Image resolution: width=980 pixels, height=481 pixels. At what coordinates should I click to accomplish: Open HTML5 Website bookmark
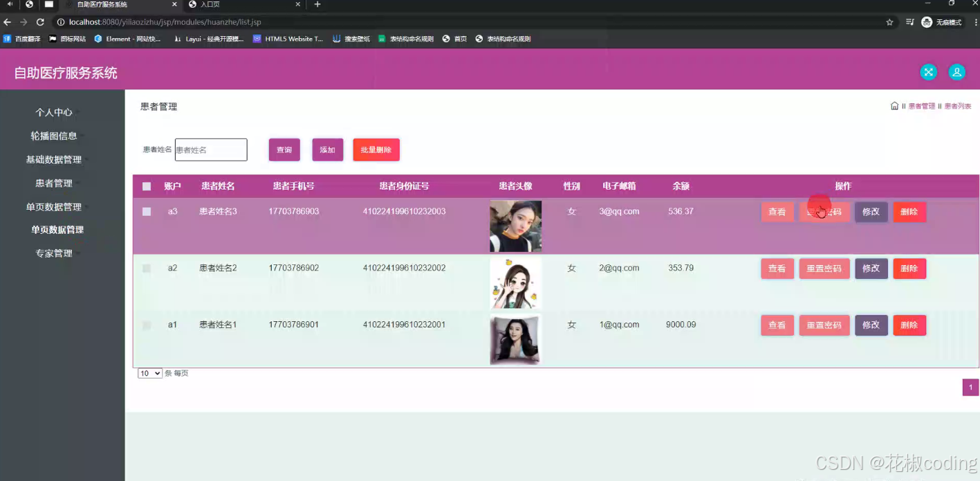pyautogui.click(x=288, y=39)
